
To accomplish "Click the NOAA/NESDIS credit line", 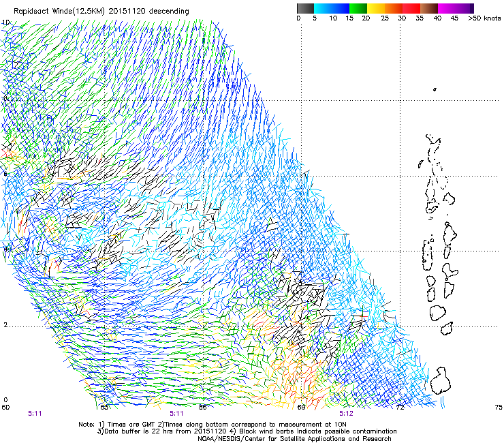I will pos(294,439).
